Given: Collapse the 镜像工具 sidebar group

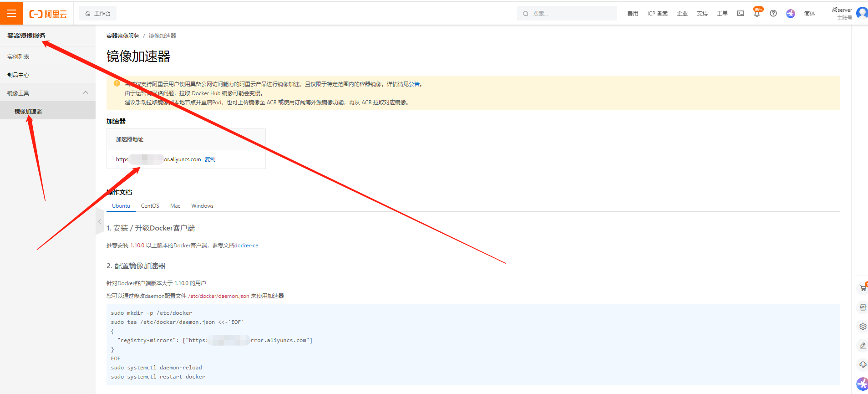Looking at the screenshot, I should [48, 93].
